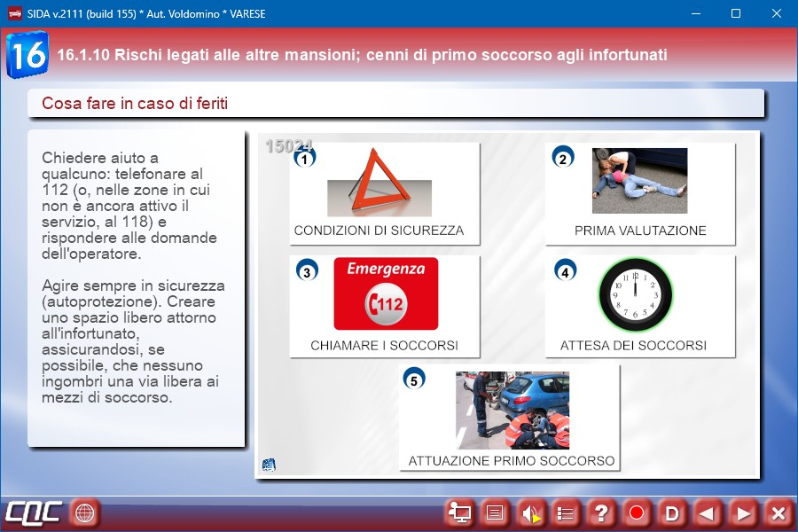Select the PRIMA VALUTAZIONE card
This screenshot has height=532, width=798.
(639, 193)
